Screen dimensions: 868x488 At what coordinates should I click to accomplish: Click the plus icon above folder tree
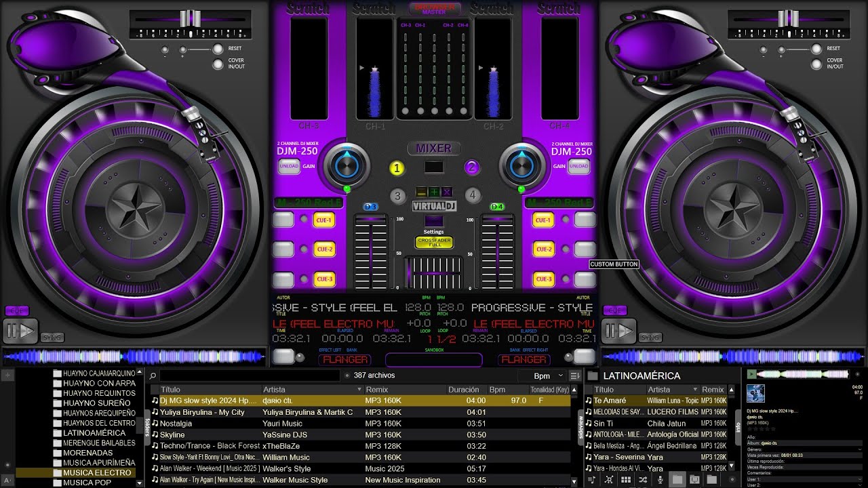7,375
